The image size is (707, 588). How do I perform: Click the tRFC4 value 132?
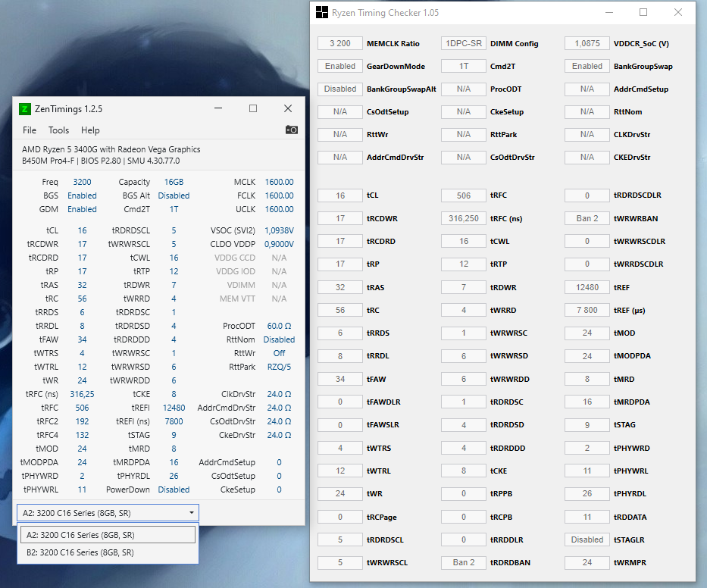tap(82, 435)
